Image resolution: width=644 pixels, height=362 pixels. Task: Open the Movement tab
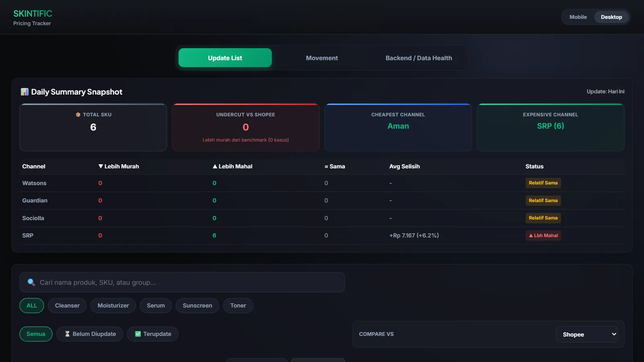[x=322, y=58]
